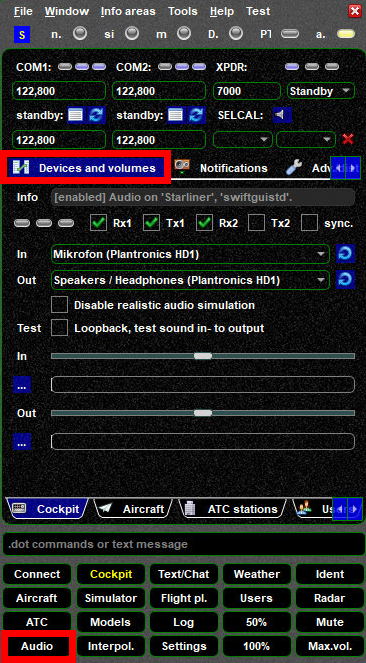The height and width of the screenshot is (663, 366).
Task: Click the Connect button
Action: click(37, 574)
